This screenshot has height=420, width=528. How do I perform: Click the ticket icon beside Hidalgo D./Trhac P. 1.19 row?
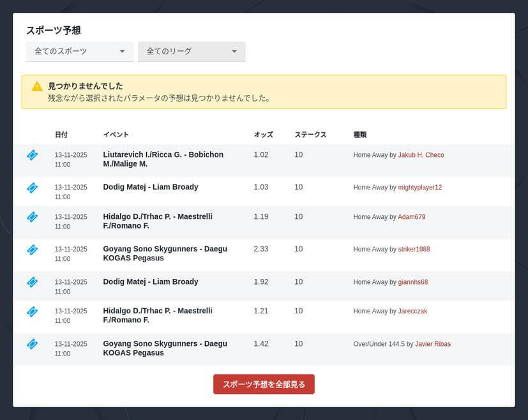pyautogui.click(x=32, y=217)
